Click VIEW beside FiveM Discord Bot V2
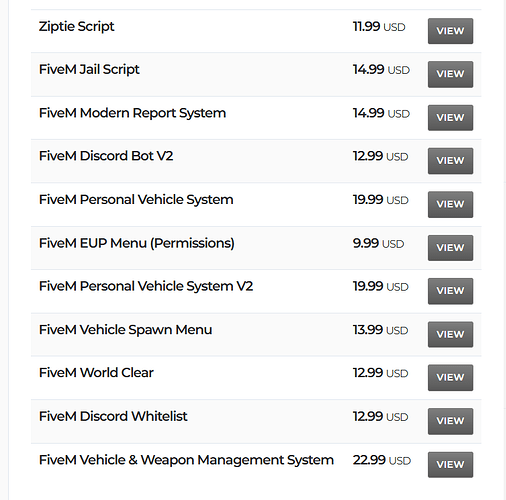 pyautogui.click(x=450, y=161)
